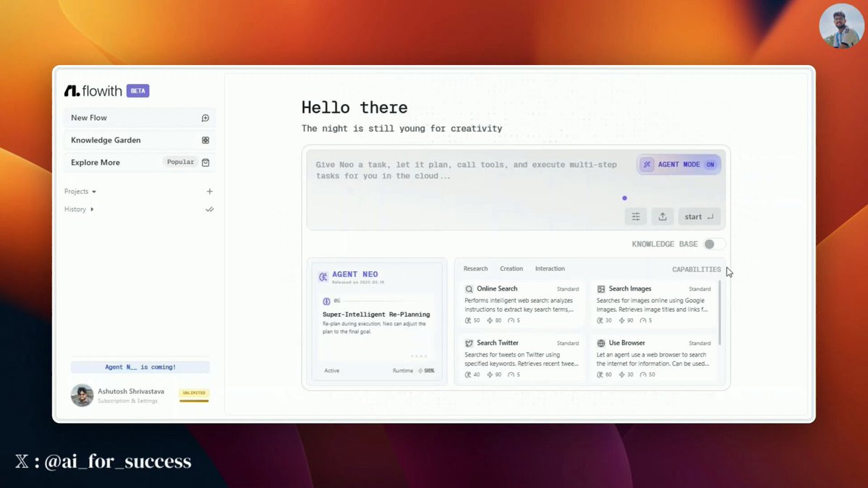The height and width of the screenshot is (488, 868).
Task: Click the Agent Neo logo icon
Action: click(x=323, y=276)
